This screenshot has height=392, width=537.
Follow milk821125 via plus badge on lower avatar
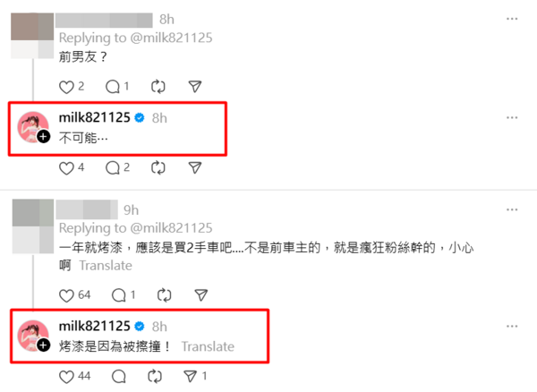(44, 345)
